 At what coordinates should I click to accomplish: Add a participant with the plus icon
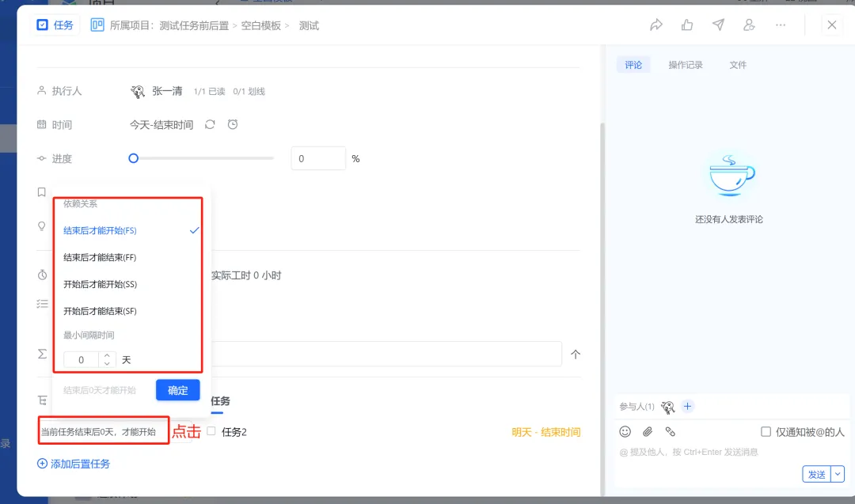pos(688,407)
